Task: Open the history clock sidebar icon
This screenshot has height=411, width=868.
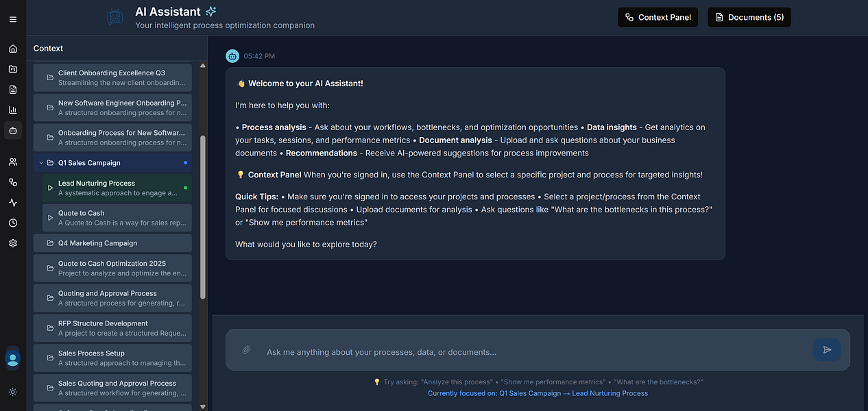Action: tap(12, 223)
